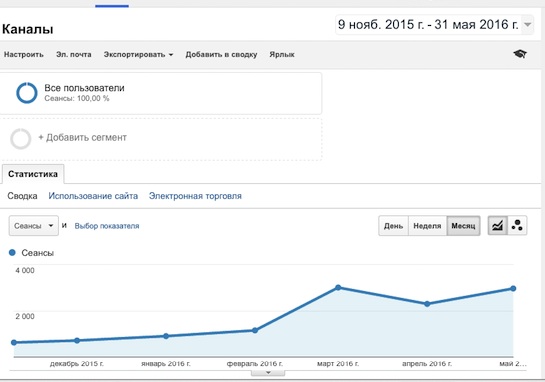Viewport: 545px width, 382px height.
Task: Open the Сеансы metric dropdown
Action: [34, 226]
